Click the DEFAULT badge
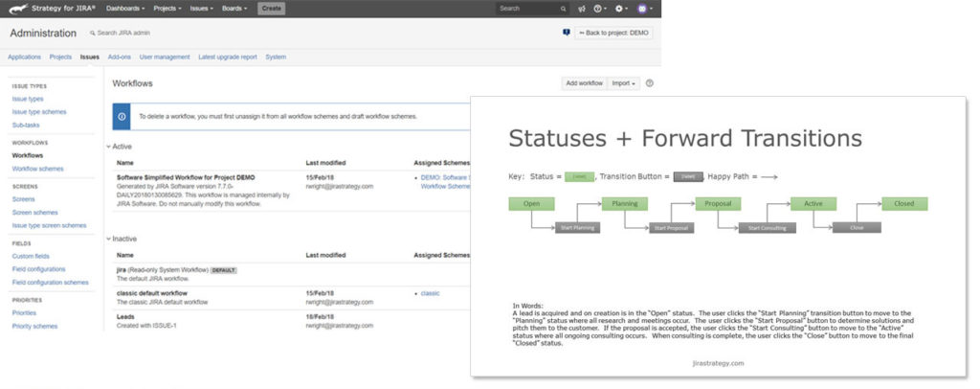Screen dimensions: 980x389 pos(223,270)
